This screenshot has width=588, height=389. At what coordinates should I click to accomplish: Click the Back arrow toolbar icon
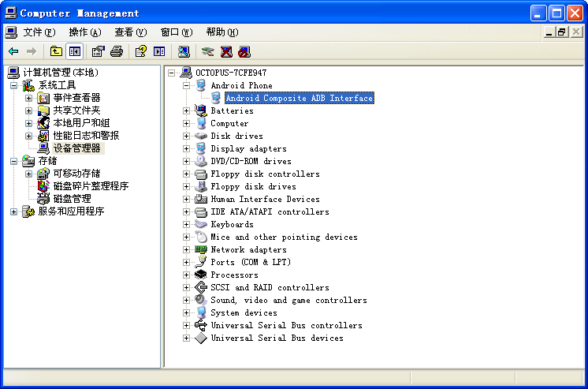pos(13,51)
